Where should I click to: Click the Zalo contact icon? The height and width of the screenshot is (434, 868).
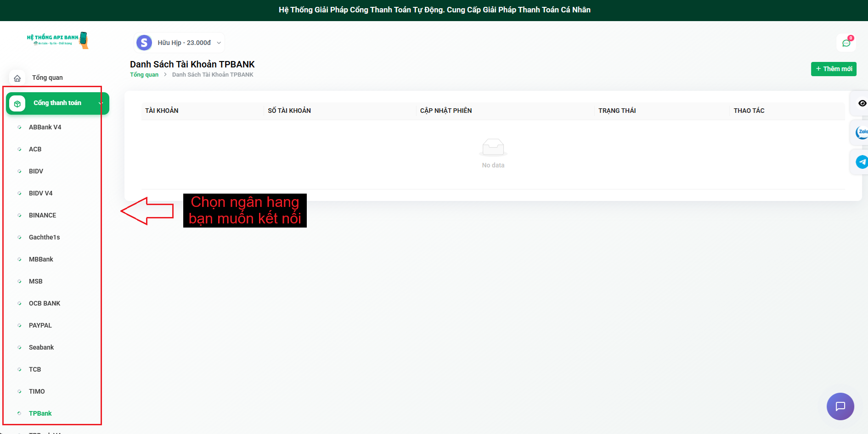click(862, 133)
